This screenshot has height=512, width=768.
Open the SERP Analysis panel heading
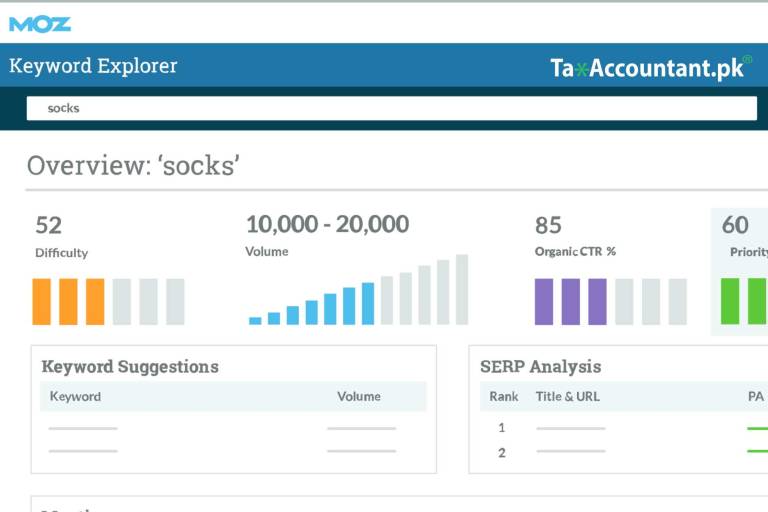(x=540, y=366)
